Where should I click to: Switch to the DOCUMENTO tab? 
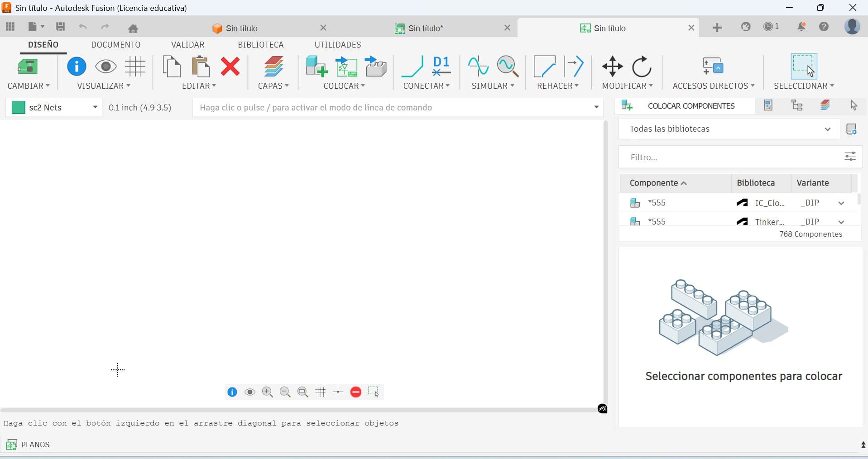click(x=116, y=44)
